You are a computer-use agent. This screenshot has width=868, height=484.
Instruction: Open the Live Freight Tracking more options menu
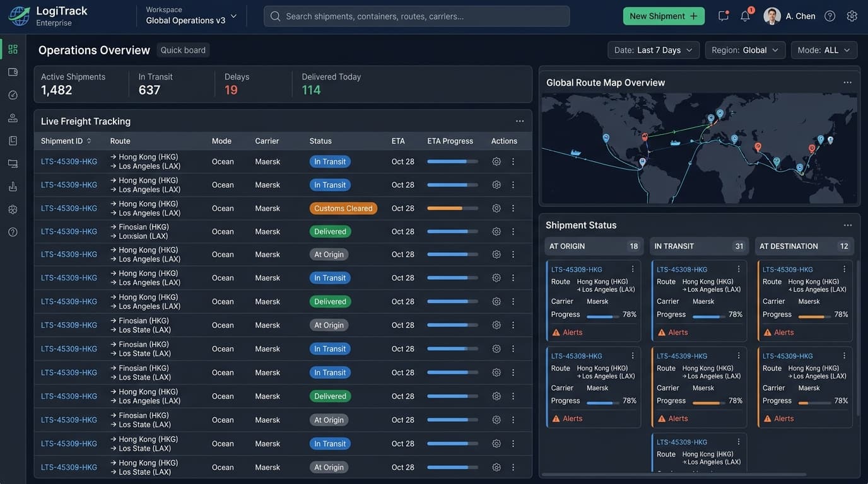pyautogui.click(x=520, y=121)
